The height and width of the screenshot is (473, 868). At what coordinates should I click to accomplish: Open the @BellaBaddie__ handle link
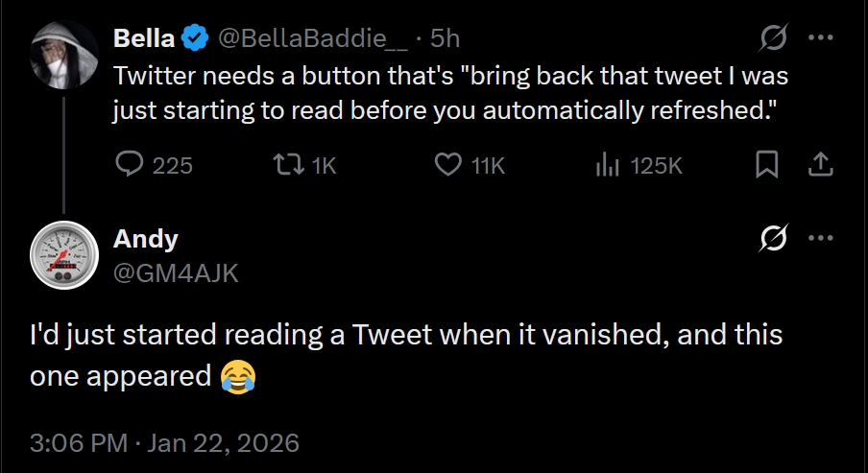pyautogui.click(x=314, y=38)
